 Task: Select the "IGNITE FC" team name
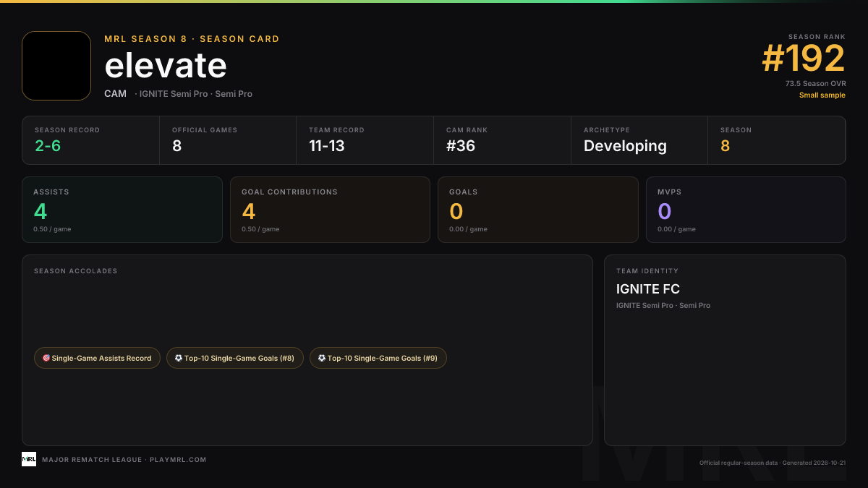[x=648, y=289]
